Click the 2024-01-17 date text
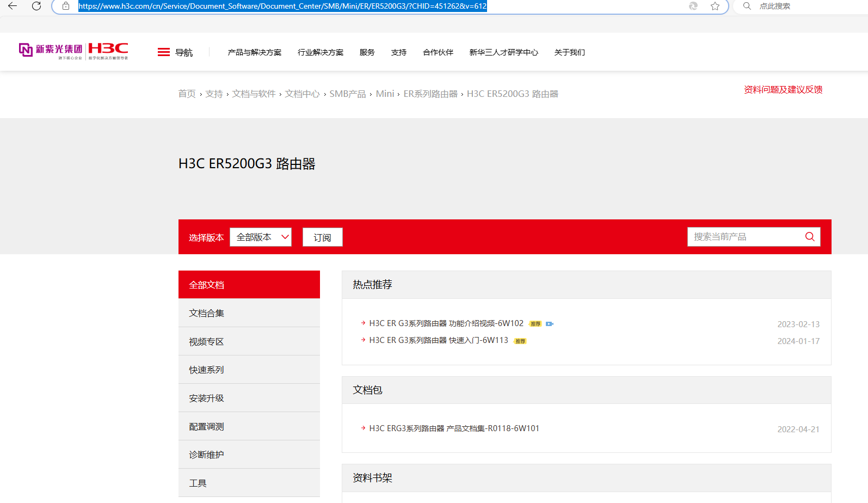Viewport: 868px width, 503px height. [x=798, y=341]
